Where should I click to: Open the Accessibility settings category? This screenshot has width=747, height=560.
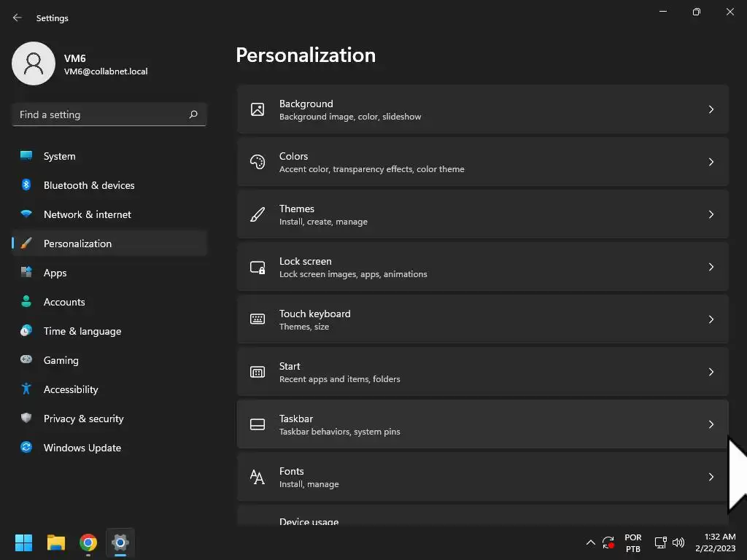coord(71,389)
